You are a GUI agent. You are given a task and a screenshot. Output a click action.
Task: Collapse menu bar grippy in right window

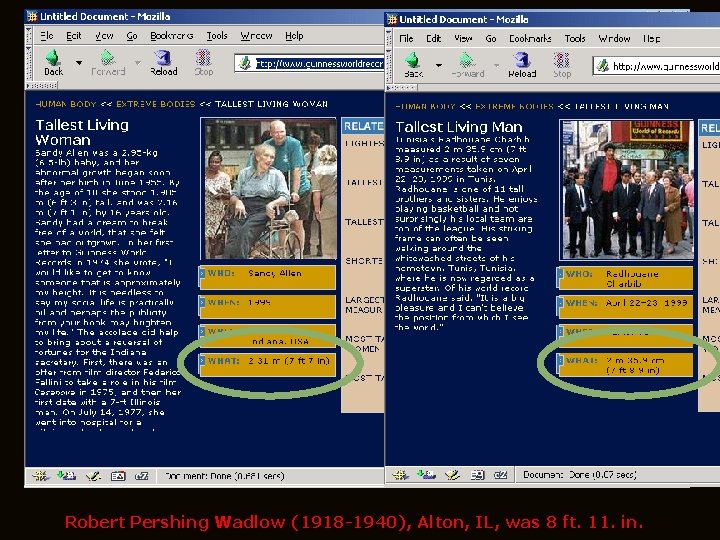388,38
